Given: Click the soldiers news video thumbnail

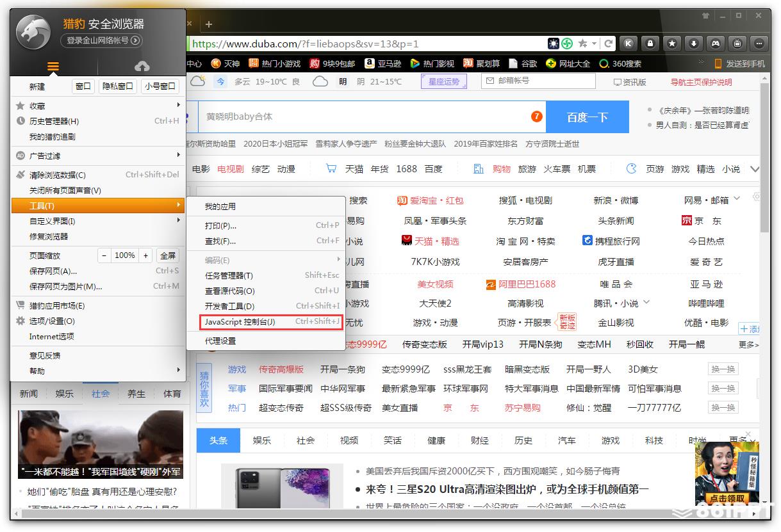Looking at the screenshot, I should (x=100, y=445).
